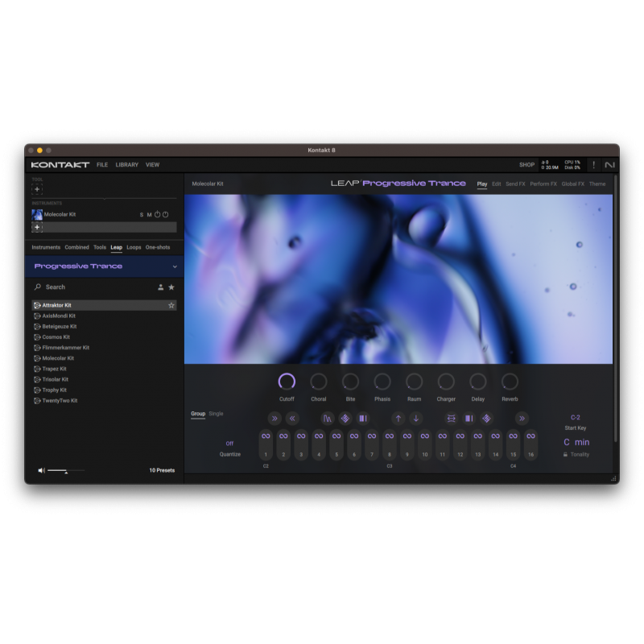Open the Perform FX page tab
Screen dimensions: 644x644
[x=543, y=184]
